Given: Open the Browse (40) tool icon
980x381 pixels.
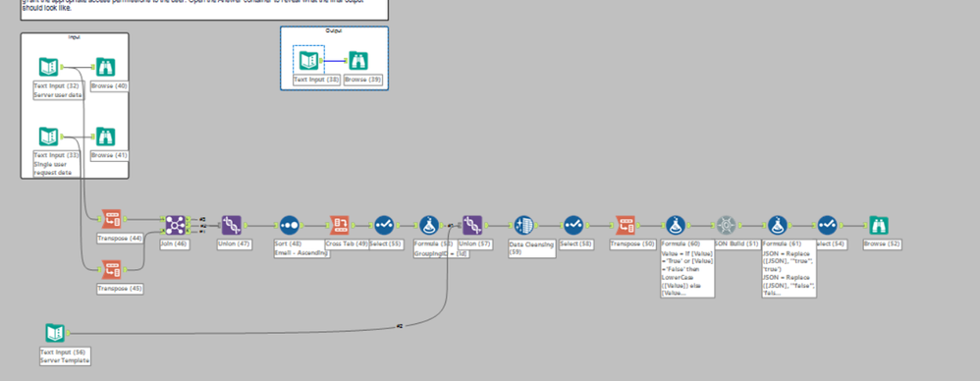Looking at the screenshot, I should (106, 67).
